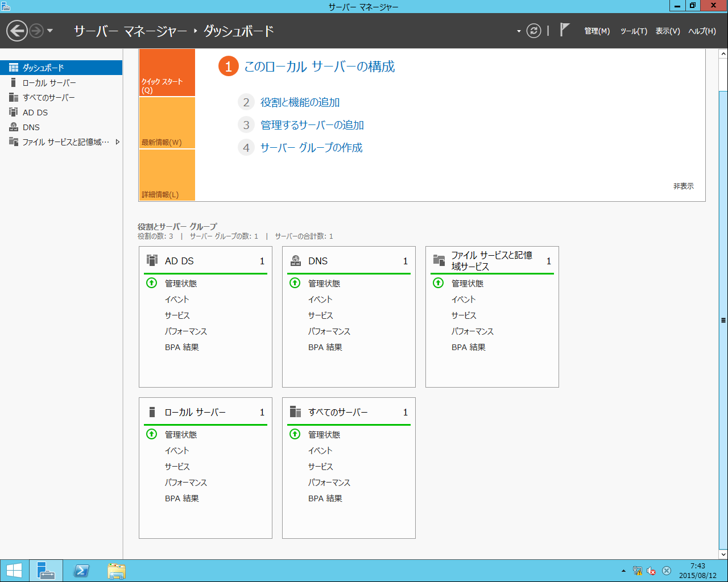Open the notifications flag
Viewport: 728px width, 582px height.
pyautogui.click(x=564, y=30)
